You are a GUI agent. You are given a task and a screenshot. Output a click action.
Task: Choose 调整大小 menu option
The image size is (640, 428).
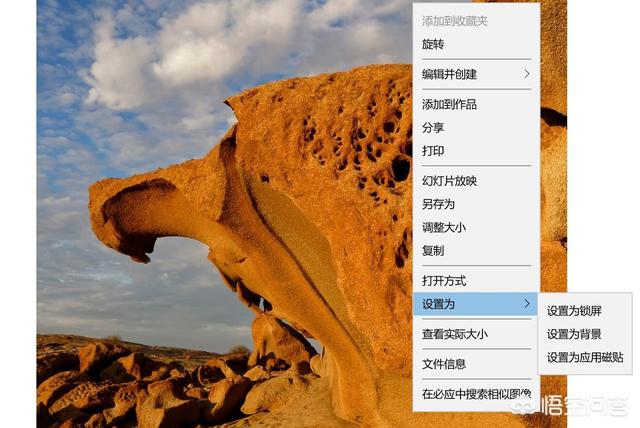coord(476,227)
